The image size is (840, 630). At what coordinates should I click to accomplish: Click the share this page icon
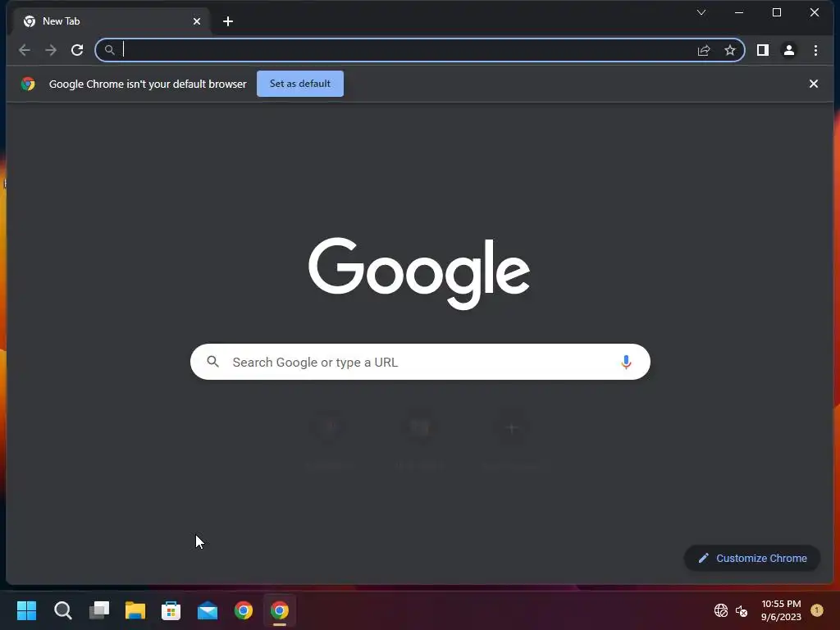[x=704, y=50]
